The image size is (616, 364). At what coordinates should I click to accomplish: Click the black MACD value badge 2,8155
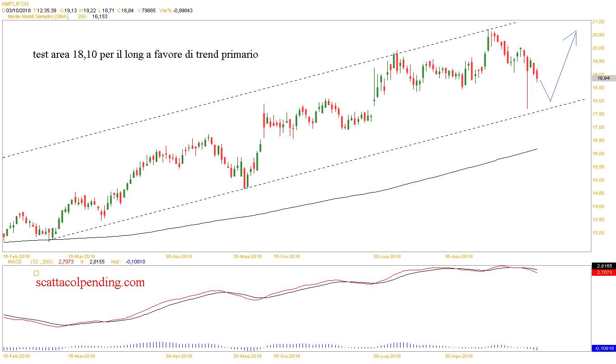tap(603, 266)
